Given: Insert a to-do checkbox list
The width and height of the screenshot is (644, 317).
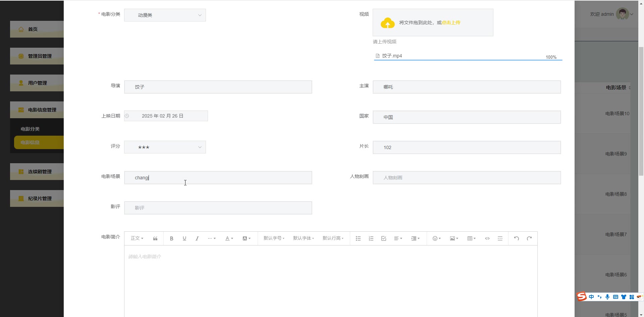Looking at the screenshot, I should click(x=384, y=238).
